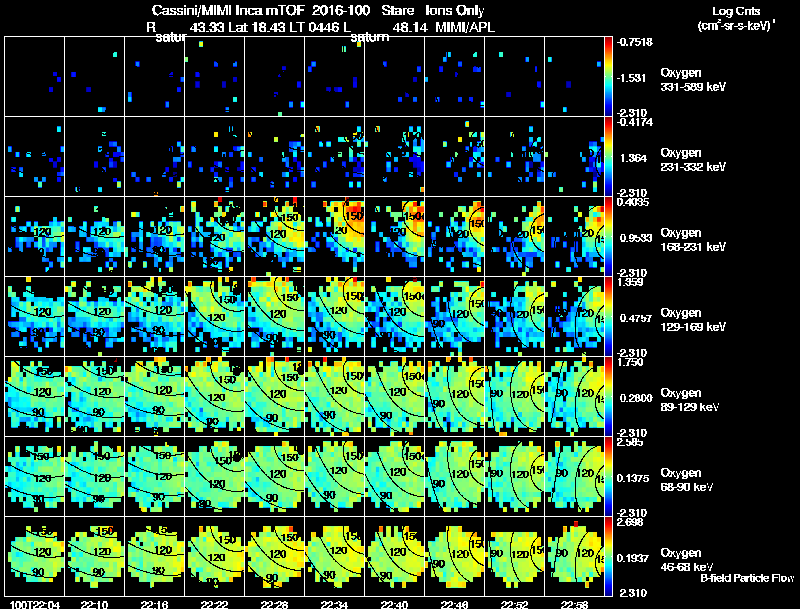The image size is (800, 609).
Task: Select the Oxygen 46-68 keV panel at 22:04
Action: pyautogui.click(x=35, y=556)
